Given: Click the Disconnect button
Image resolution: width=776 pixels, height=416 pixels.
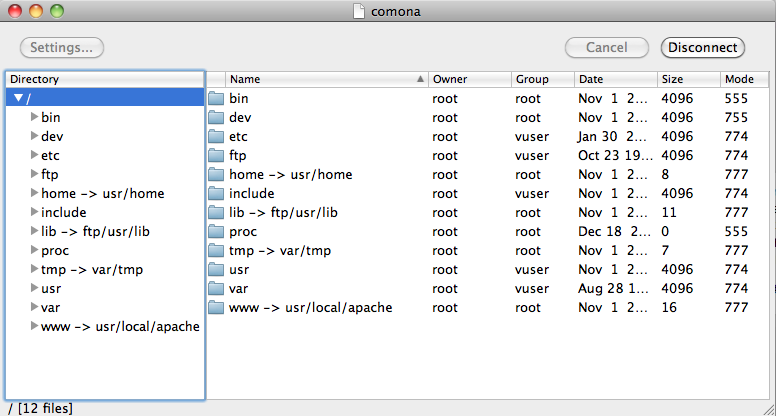Looking at the screenshot, I should tap(703, 47).
